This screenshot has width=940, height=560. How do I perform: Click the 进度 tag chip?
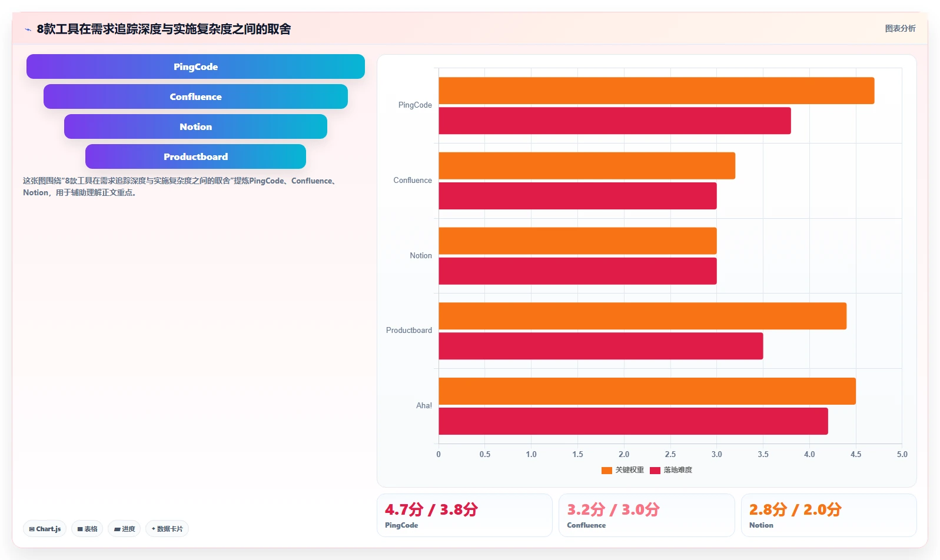point(124,529)
